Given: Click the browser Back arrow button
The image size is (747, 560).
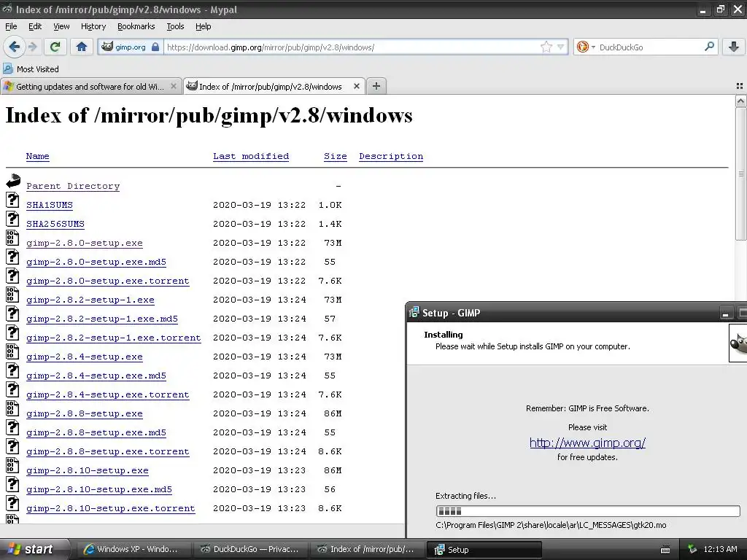Looking at the screenshot, I should click(14, 47).
